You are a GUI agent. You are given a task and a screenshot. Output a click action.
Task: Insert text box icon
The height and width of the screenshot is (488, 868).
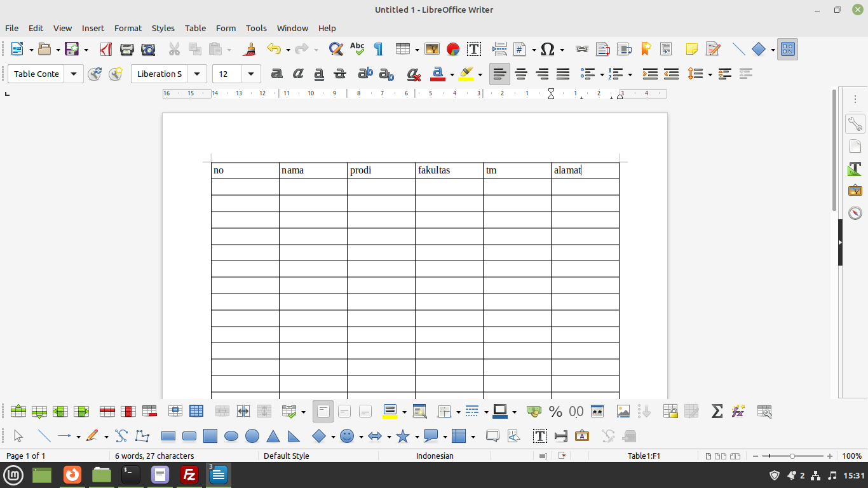tap(474, 49)
